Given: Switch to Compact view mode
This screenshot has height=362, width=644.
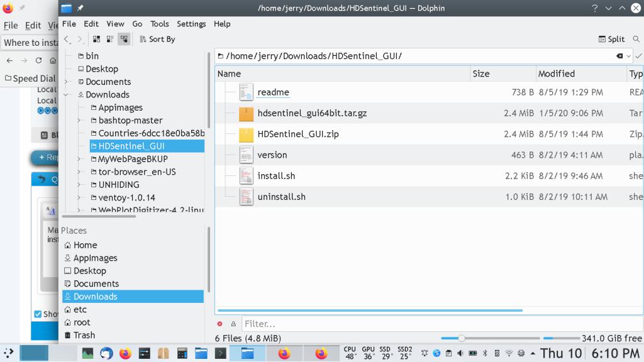Looking at the screenshot, I should (x=110, y=39).
